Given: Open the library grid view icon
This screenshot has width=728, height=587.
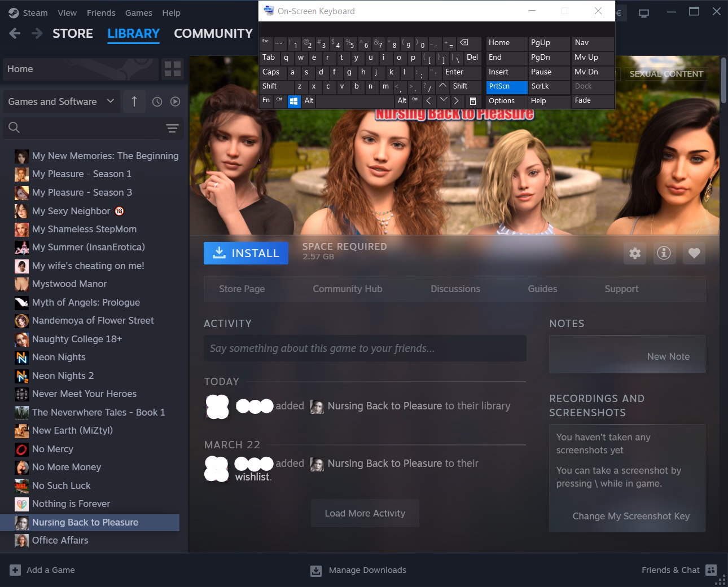Looking at the screenshot, I should (173, 69).
